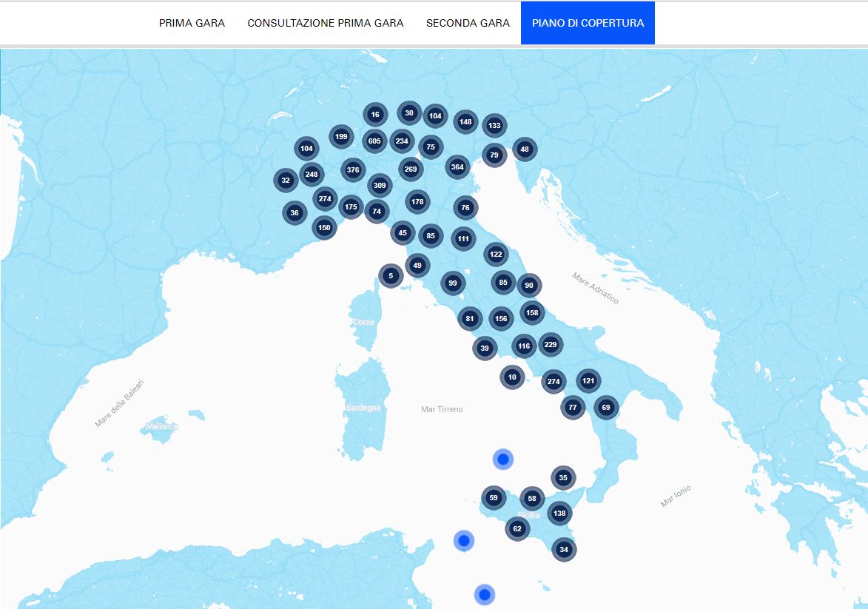
Task: Expand the 48 cluster marker
Action: point(525,149)
